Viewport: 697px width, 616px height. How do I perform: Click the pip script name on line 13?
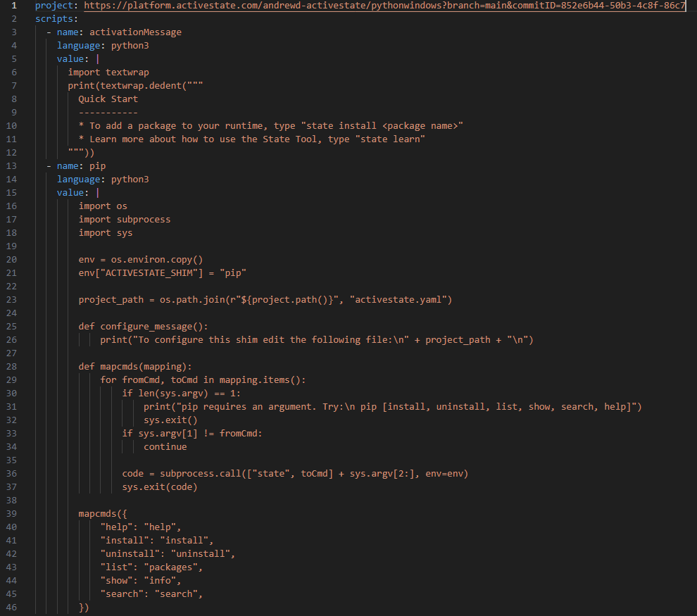point(97,165)
